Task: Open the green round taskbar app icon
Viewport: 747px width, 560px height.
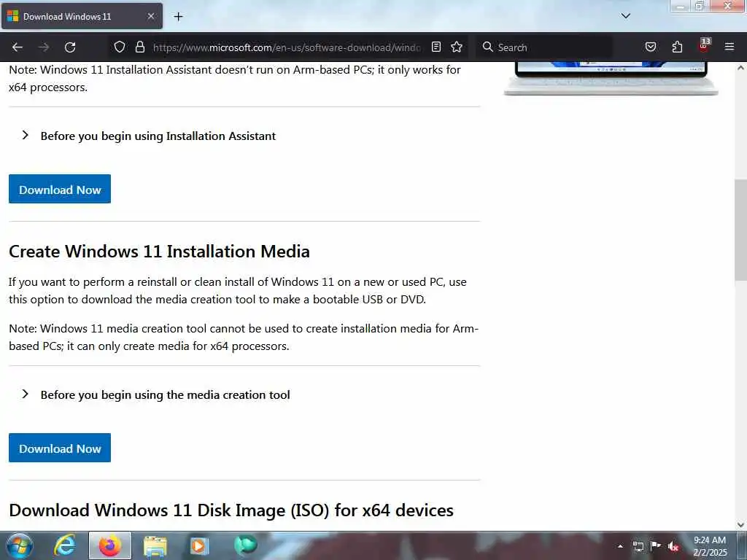Action: pos(245,545)
